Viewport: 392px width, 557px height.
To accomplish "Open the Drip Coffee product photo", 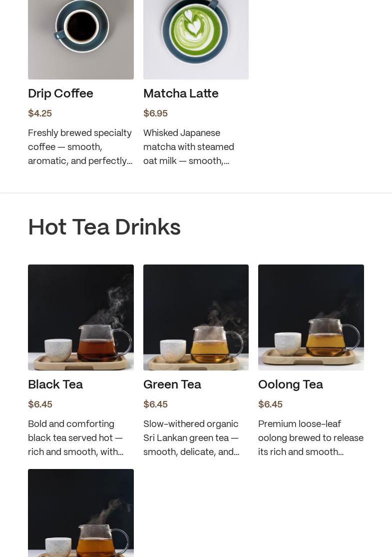I will pos(81,39).
